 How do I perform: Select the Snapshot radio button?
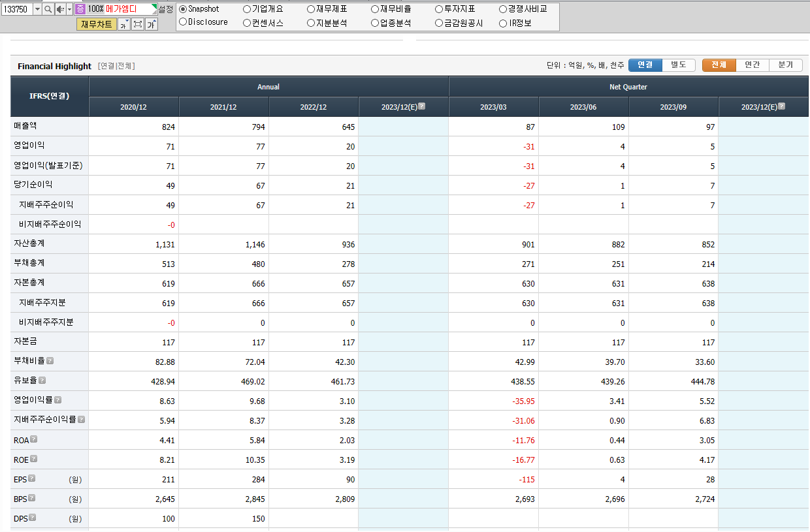pos(183,9)
